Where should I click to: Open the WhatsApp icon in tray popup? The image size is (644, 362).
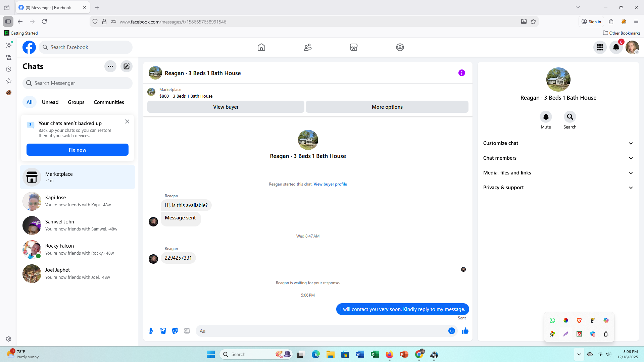coord(552,320)
